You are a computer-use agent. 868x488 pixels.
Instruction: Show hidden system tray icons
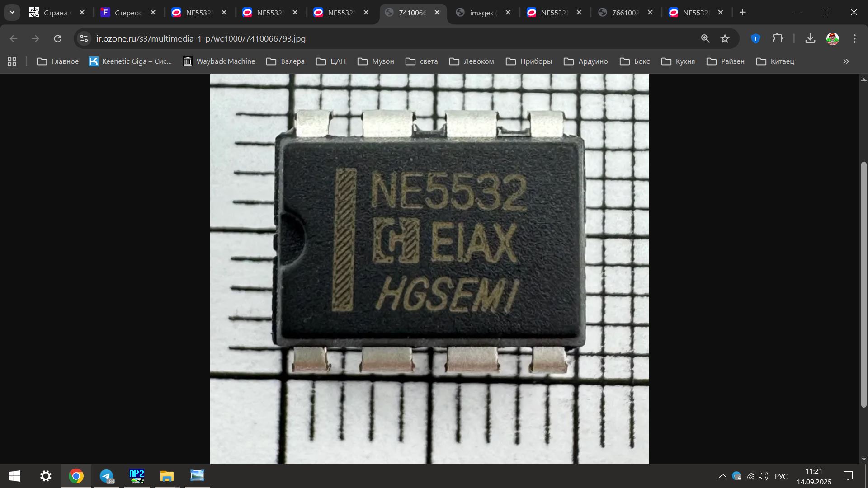pyautogui.click(x=722, y=476)
